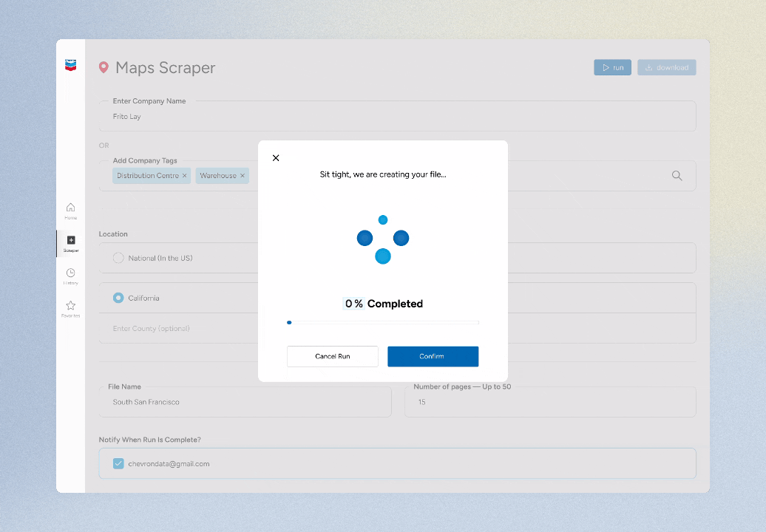766x532 pixels.
Task: Click the Maps Scraper title
Action: point(165,68)
